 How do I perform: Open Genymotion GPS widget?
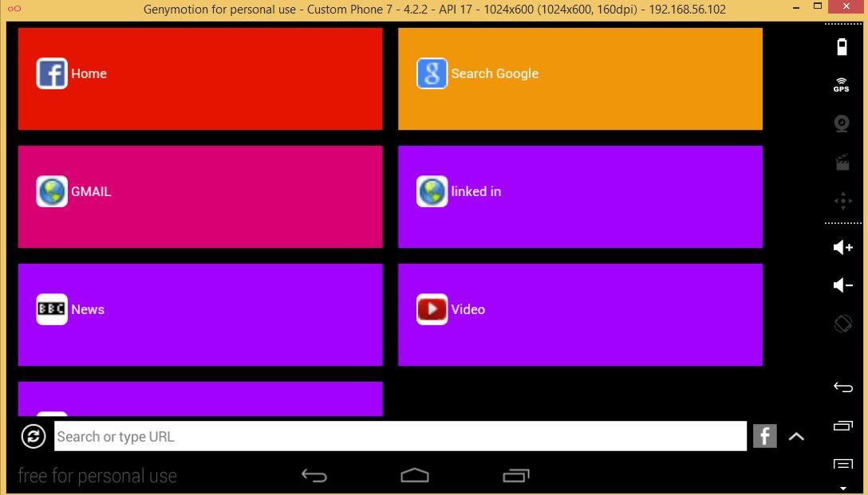(842, 84)
